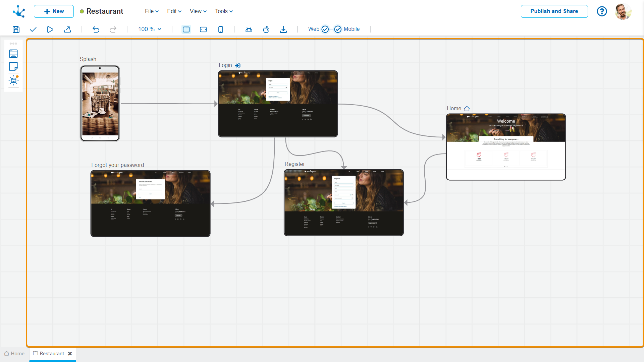Viewport: 644px width, 362px height.
Task: Click the interactions panel sidebar icon
Action: pos(13,80)
